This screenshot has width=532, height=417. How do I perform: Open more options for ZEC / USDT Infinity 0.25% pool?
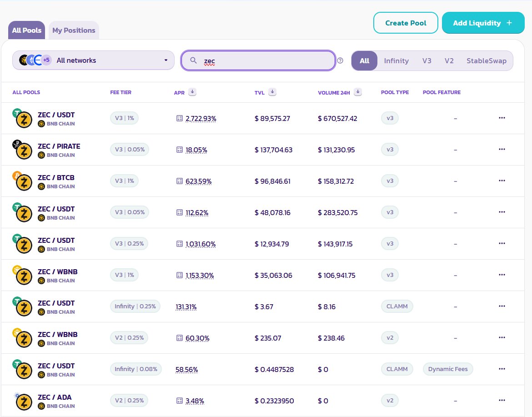502,306
